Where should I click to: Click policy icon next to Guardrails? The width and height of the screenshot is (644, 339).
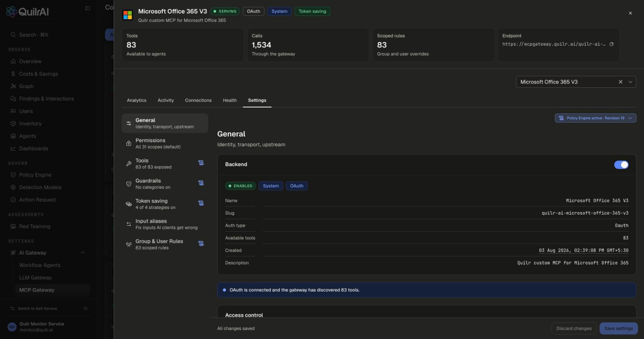point(201,183)
